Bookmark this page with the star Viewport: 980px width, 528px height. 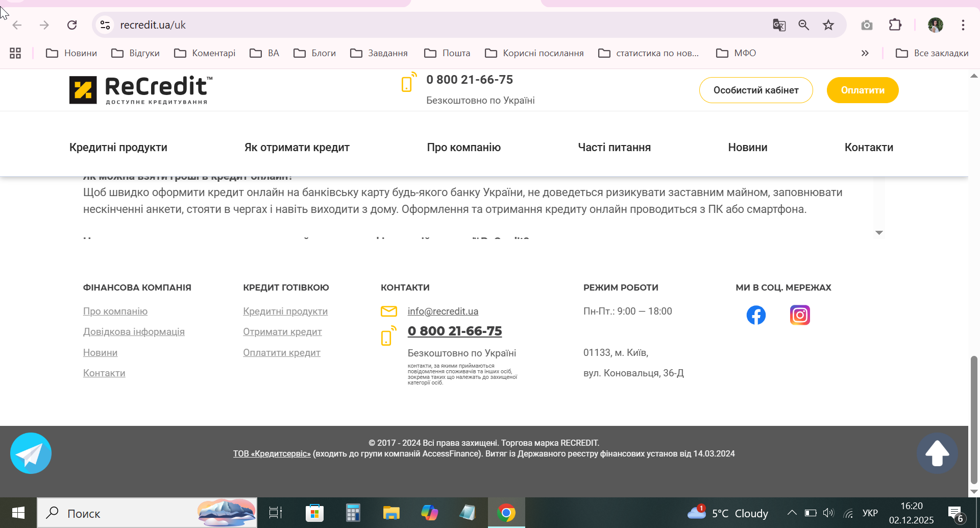[x=828, y=25]
